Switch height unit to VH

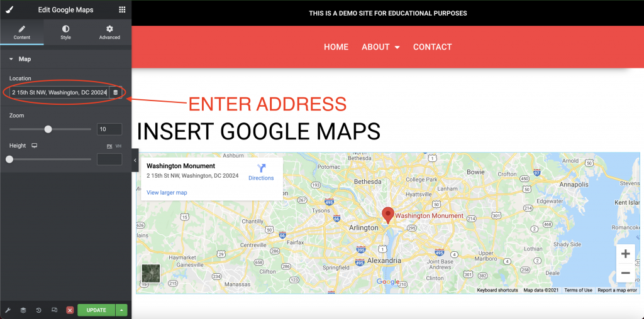118,146
